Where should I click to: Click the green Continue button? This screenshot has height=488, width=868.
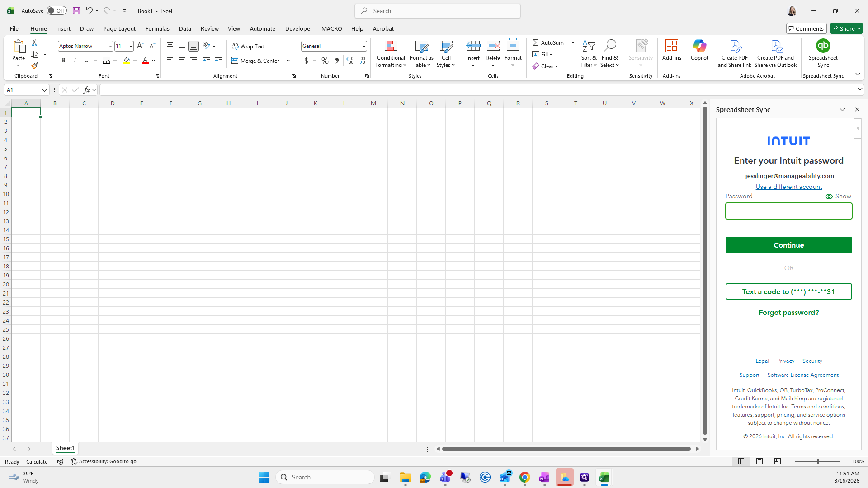tap(788, 245)
